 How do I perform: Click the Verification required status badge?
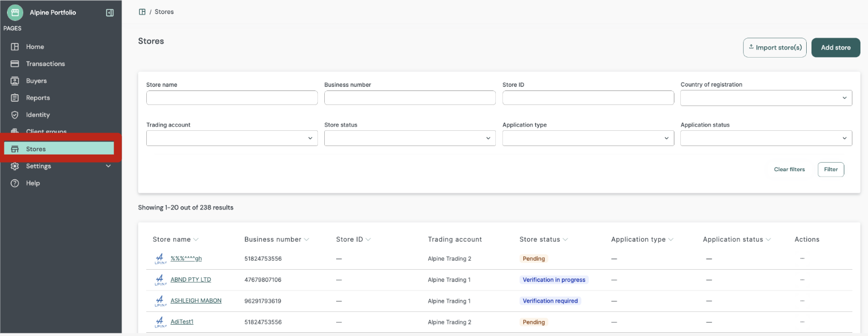click(550, 301)
